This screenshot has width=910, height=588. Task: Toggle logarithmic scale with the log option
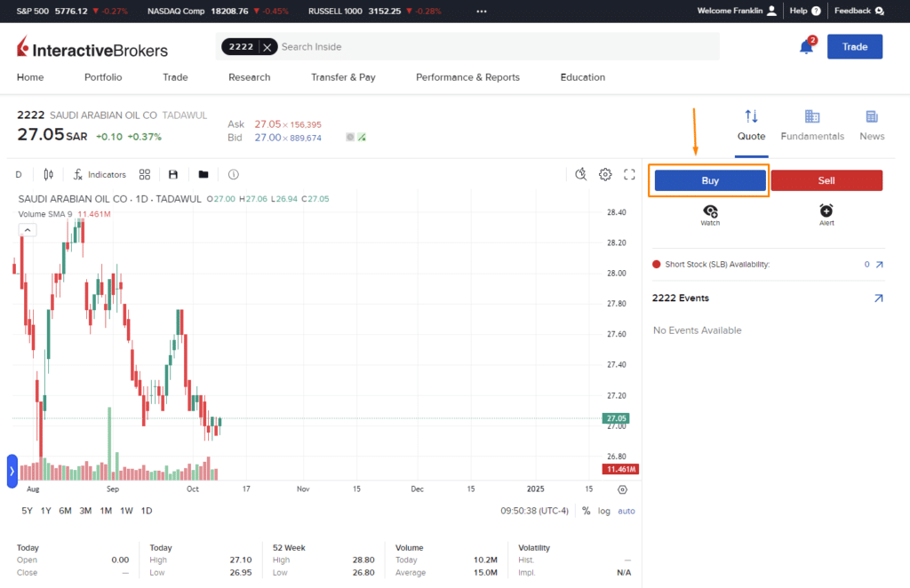[605, 511]
